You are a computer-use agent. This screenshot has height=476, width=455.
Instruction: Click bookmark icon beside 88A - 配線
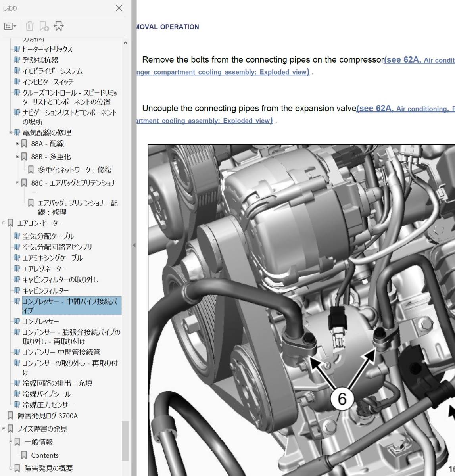[24, 144]
